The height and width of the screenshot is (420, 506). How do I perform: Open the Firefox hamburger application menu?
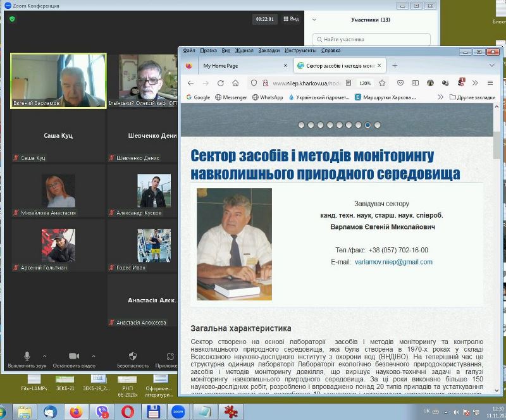coord(490,83)
